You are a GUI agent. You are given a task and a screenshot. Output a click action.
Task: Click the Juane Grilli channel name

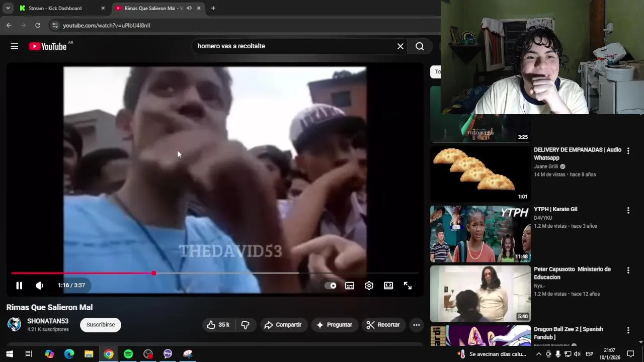546,166
